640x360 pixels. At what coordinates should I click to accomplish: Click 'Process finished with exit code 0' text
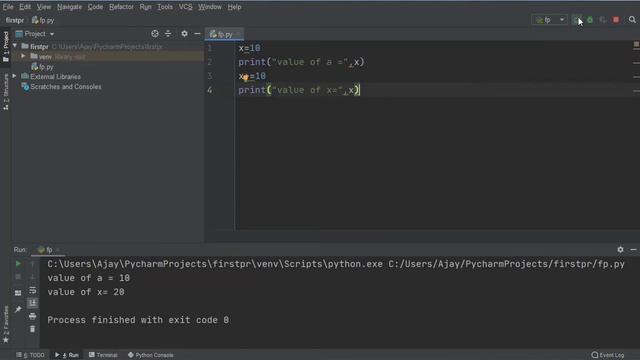tap(138, 320)
